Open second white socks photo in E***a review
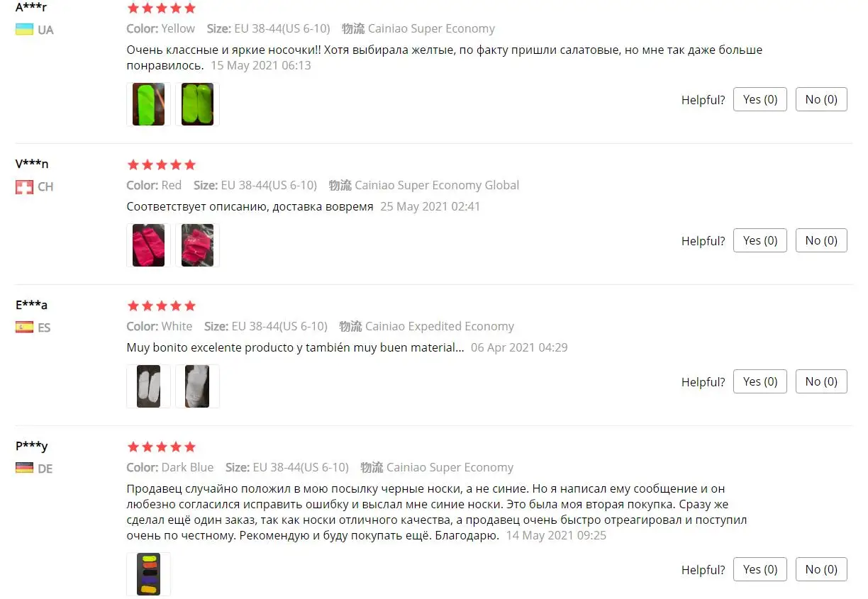Image resolution: width=868 pixels, height=599 pixels. click(x=197, y=386)
